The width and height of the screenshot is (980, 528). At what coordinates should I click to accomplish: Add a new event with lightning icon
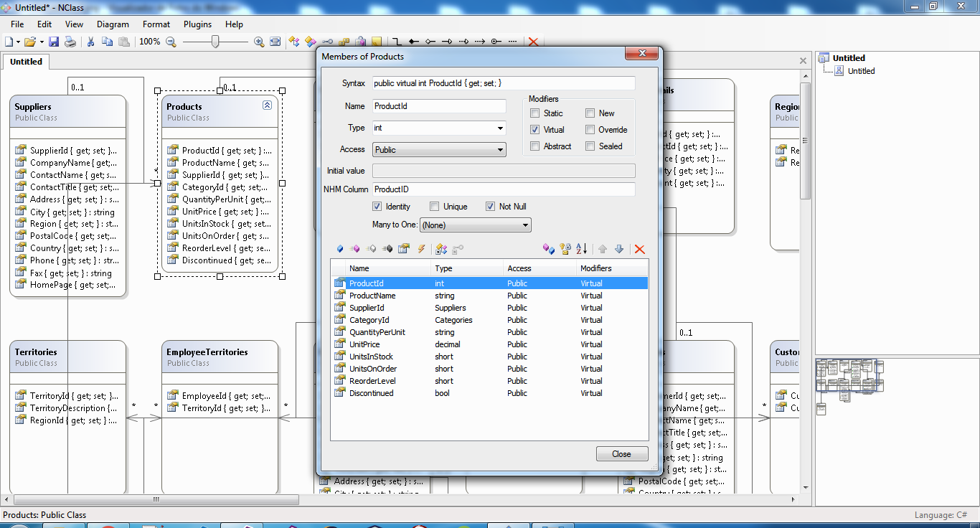(x=421, y=249)
